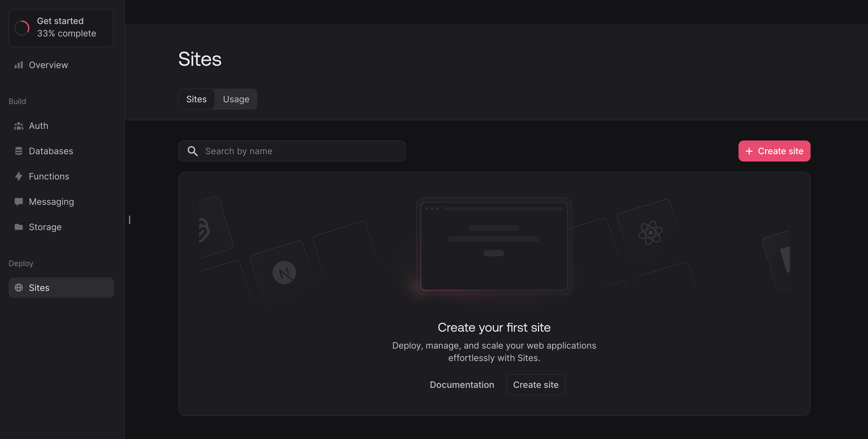Click the Create site outlined button

point(535,384)
